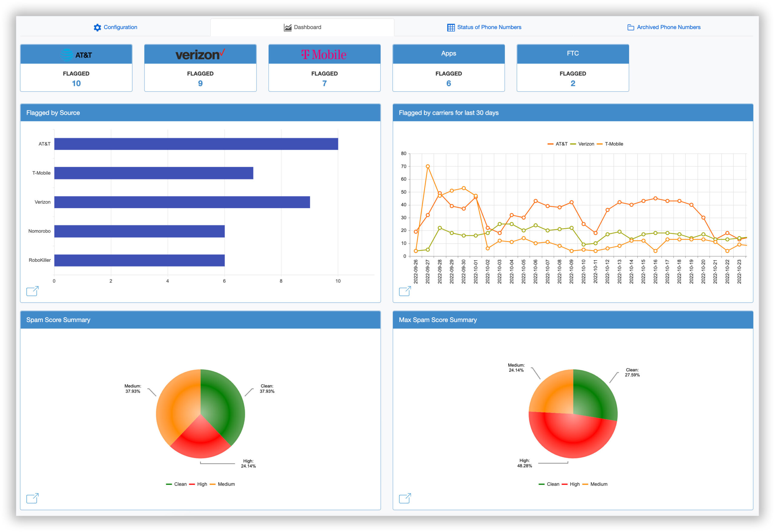Click Verizon flagged count 9
775x532 pixels.
(200, 83)
